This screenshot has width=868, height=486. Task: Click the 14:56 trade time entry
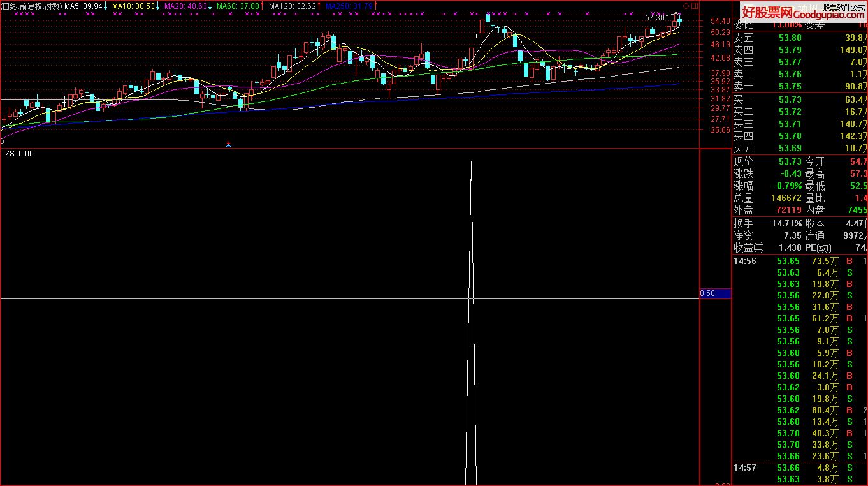pyautogui.click(x=745, y=261)
